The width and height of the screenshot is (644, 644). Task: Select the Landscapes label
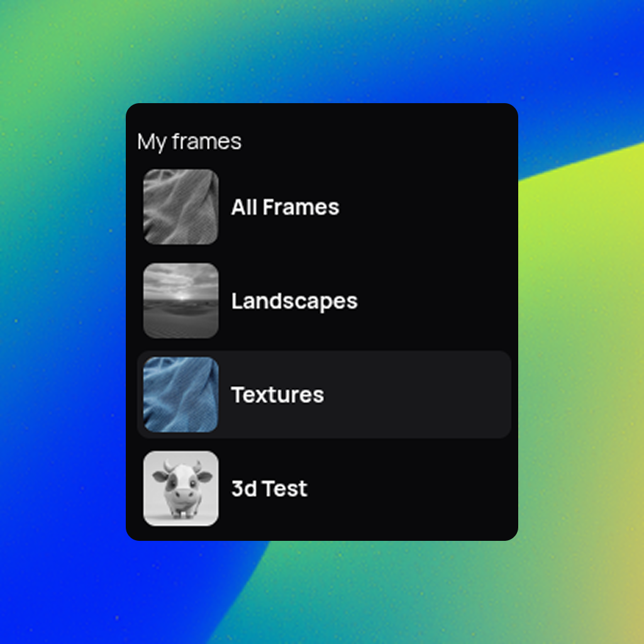pyautogui.click(x=294, y=301)
